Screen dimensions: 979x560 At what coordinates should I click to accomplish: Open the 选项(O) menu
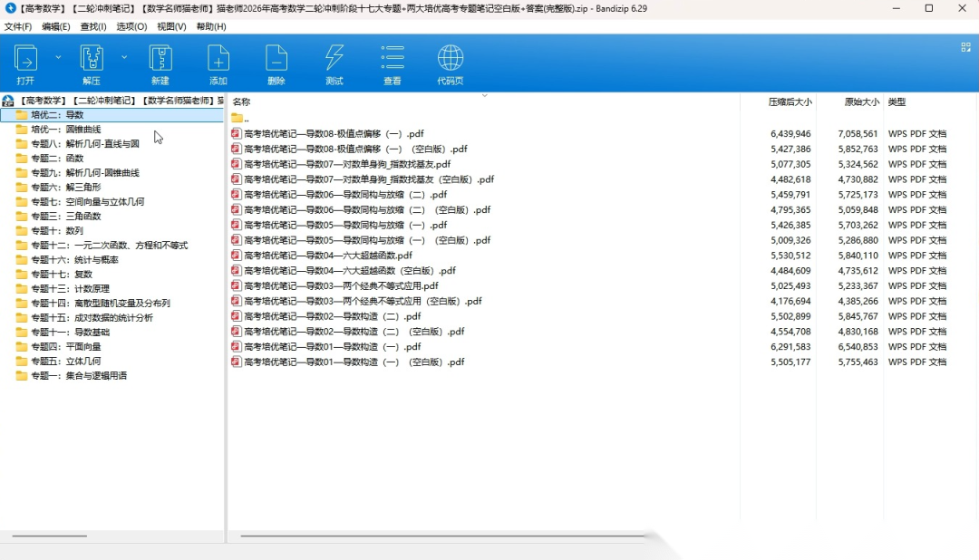pos(131,26)
